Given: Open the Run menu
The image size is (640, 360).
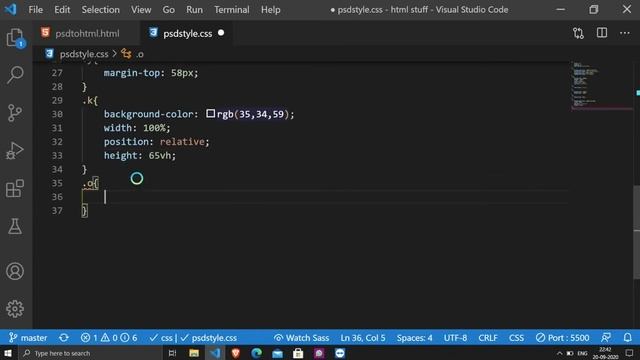Looking at the screenshot, I should (x=194, y=9).
